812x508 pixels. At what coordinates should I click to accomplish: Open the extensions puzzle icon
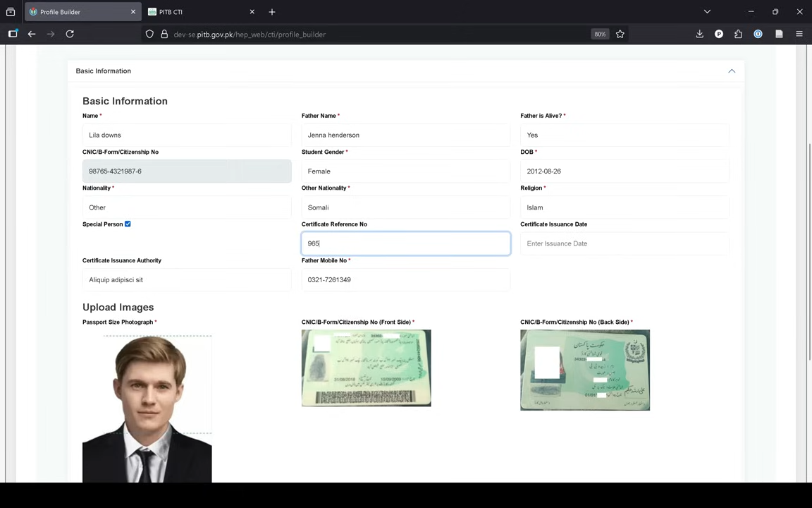(738, 34)
